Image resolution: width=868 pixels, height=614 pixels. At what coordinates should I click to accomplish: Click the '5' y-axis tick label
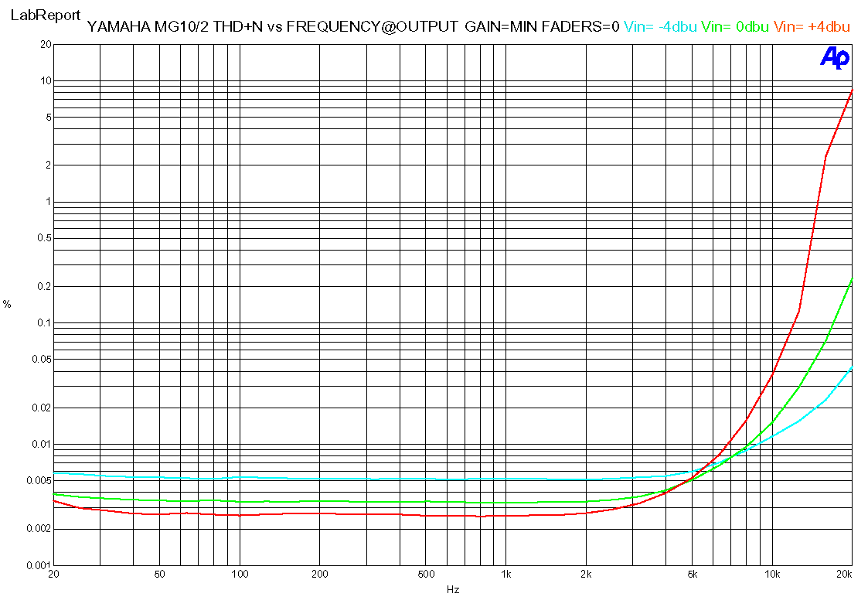pos(48,118)
